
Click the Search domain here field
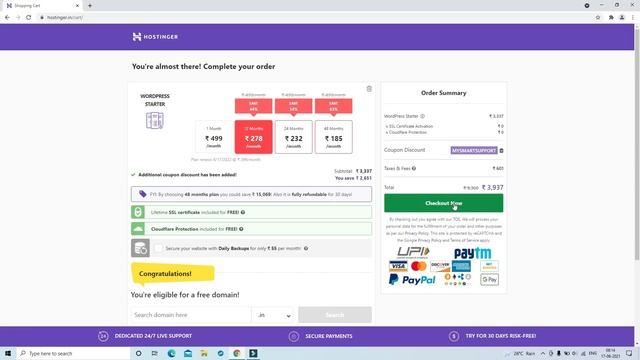(x=191, y=315)
